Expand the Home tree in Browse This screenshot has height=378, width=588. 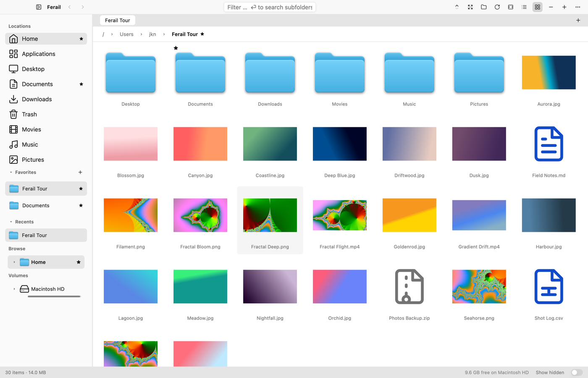(x=14, y=262)
